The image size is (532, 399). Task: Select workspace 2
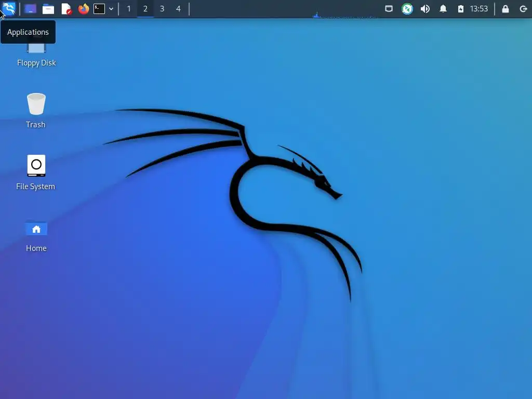[145, 9]
